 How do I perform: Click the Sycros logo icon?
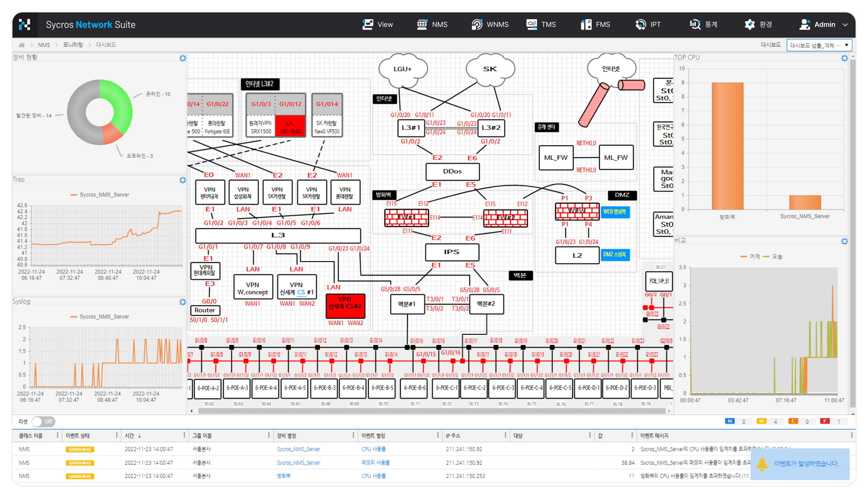[24, 25]
